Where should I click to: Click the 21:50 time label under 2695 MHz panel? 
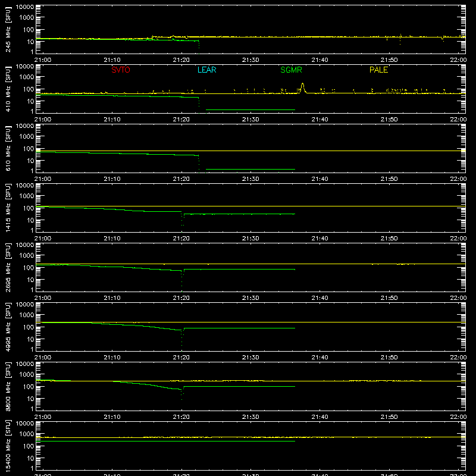(389, 298)
